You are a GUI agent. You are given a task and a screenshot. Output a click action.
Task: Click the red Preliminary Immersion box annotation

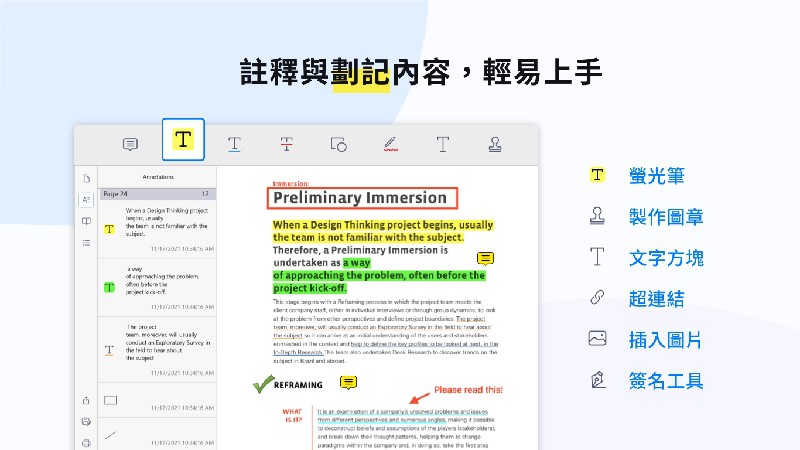[x=362, y=198]
